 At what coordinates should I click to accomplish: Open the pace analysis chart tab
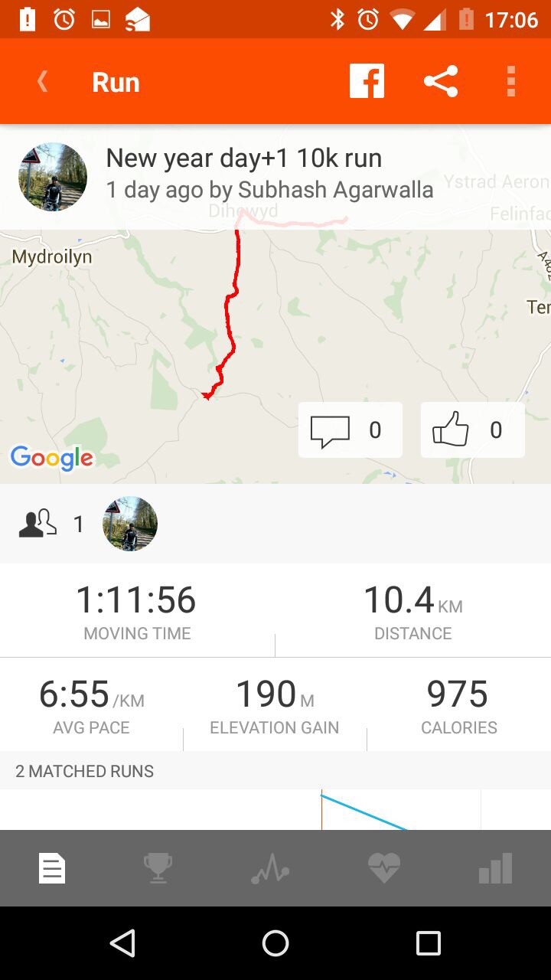[270, 868]
